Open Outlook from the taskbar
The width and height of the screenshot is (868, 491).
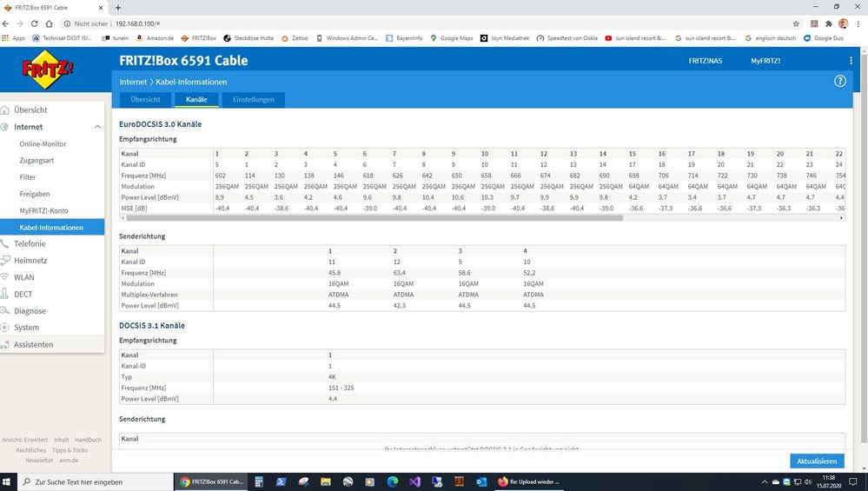(x=481, y=481)
